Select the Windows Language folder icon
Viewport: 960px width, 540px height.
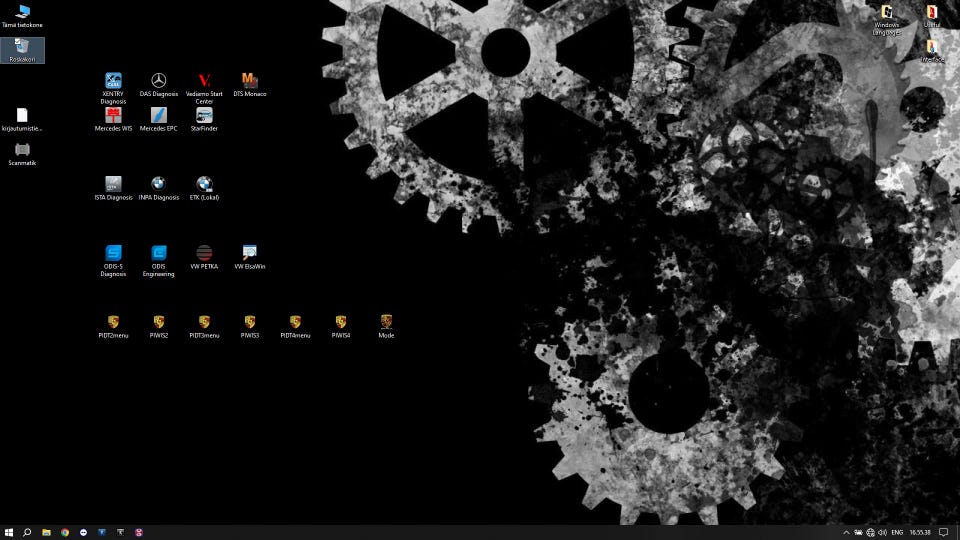[x=886, y=20]
